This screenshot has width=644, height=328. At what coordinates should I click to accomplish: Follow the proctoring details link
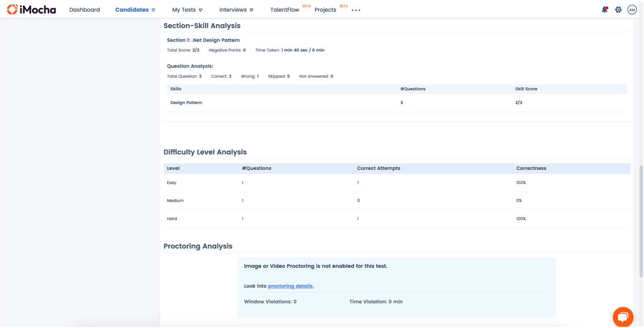pyautogui.click(x=291, y=286)
